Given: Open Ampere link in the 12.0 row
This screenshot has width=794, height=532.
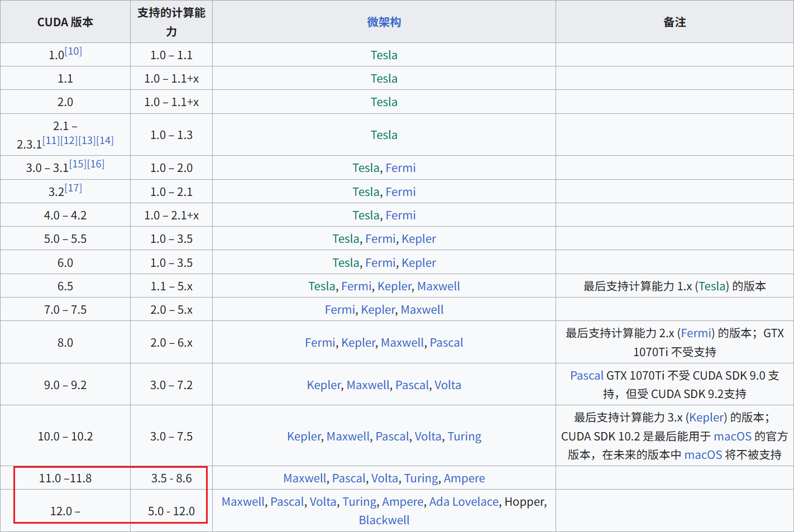Looking at the screenshot, I should click(x=403, y=501).
